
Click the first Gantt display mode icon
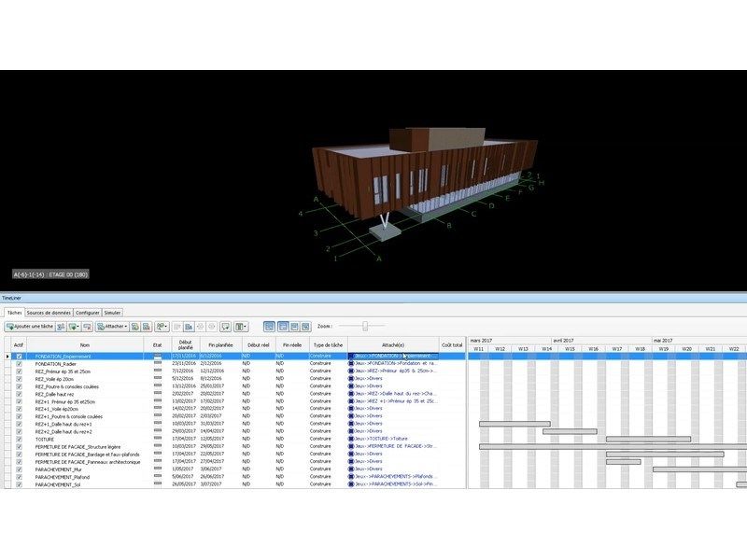pyautogui.click(x=269, y=327)
